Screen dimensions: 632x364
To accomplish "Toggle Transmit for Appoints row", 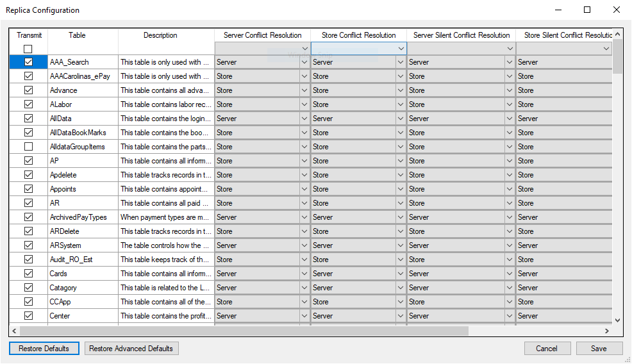I will click(28, 189).
